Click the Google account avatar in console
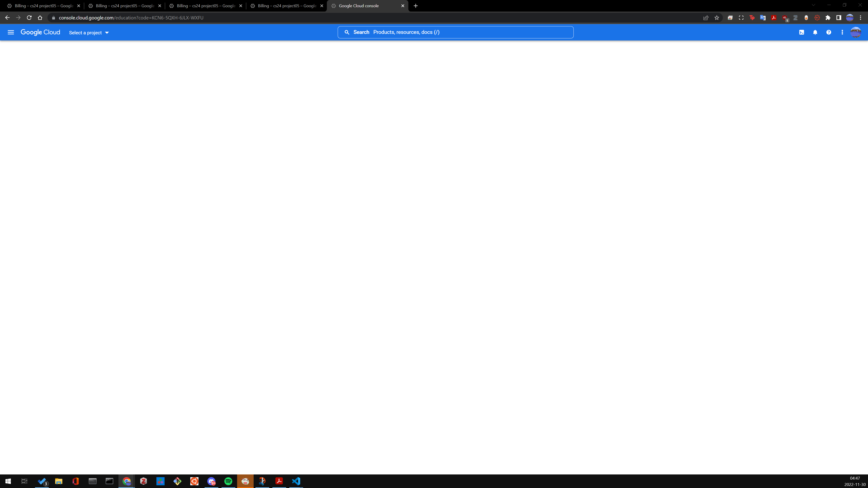 coord(856,32)
